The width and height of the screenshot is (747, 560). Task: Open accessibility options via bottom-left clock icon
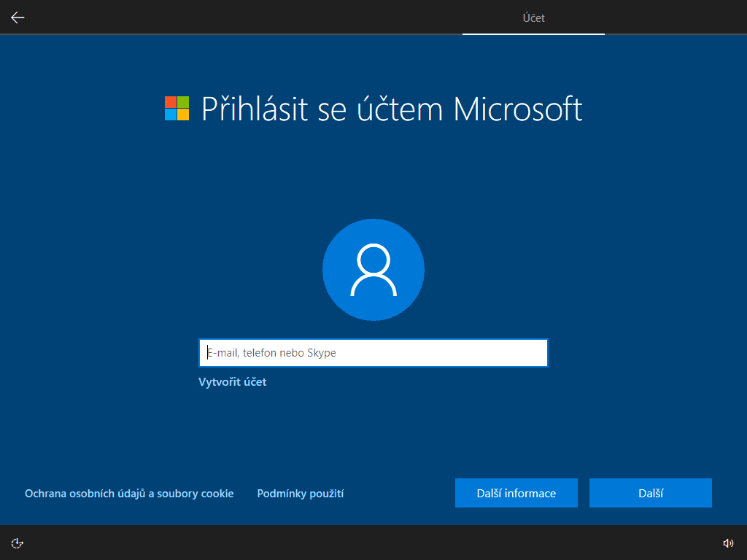click(18, 542)
